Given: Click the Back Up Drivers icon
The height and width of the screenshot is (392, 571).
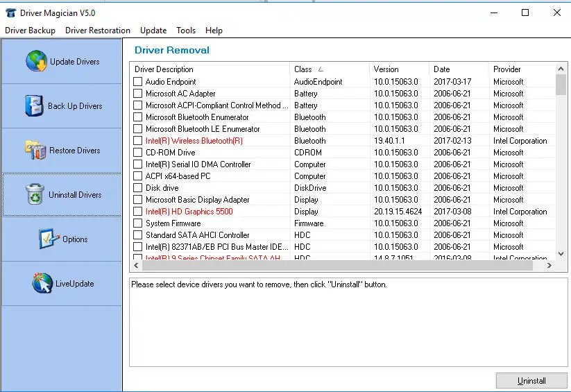Looking at the screenshot, I should 35,105.
